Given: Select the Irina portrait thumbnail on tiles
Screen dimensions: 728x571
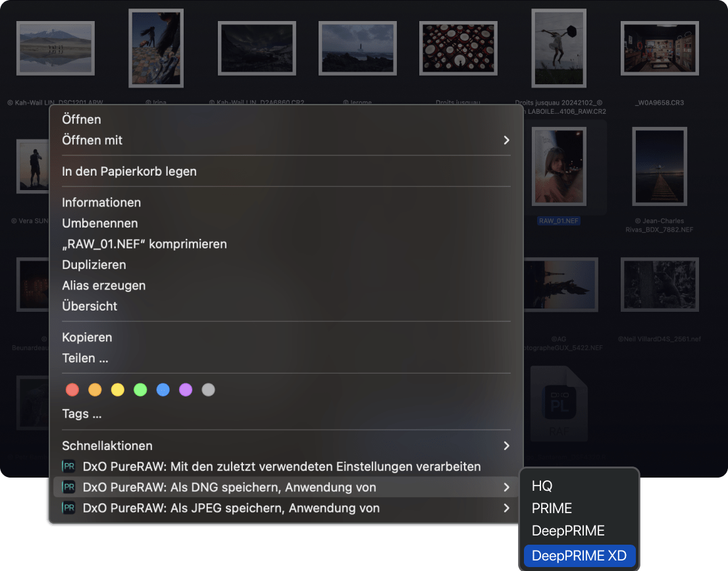Looking at the screenshot, I should [156, 48].
